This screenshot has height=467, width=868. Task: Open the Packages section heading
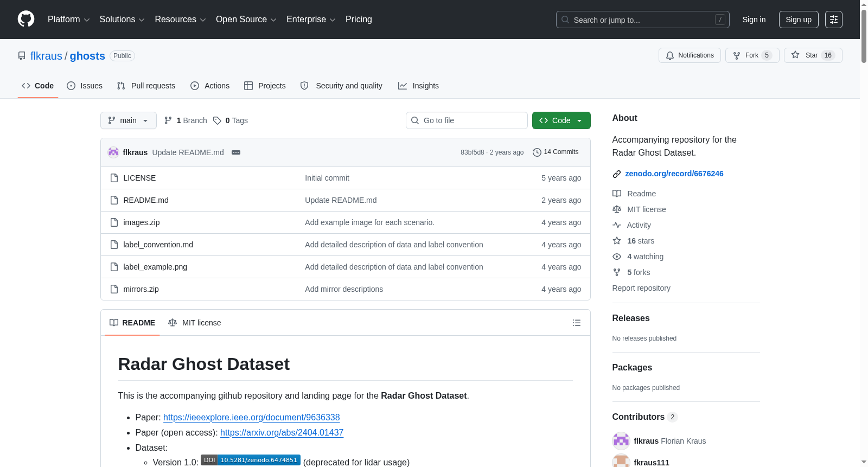(632, 368)
